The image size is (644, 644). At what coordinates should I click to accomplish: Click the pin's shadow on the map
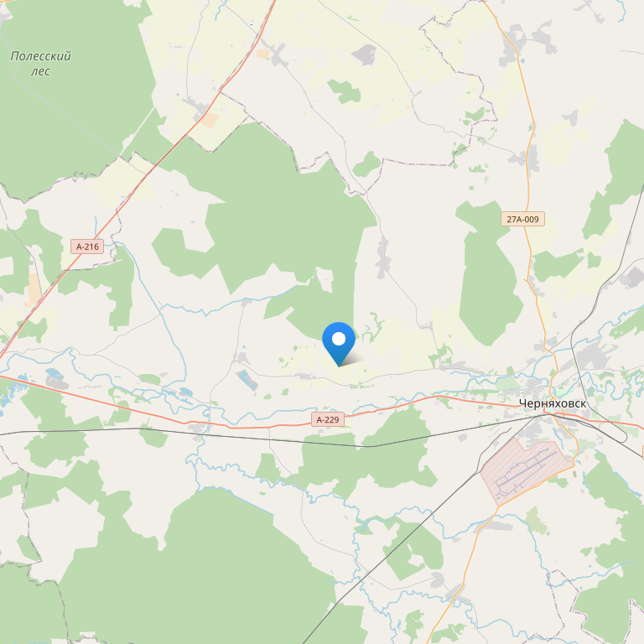[352, 359]
